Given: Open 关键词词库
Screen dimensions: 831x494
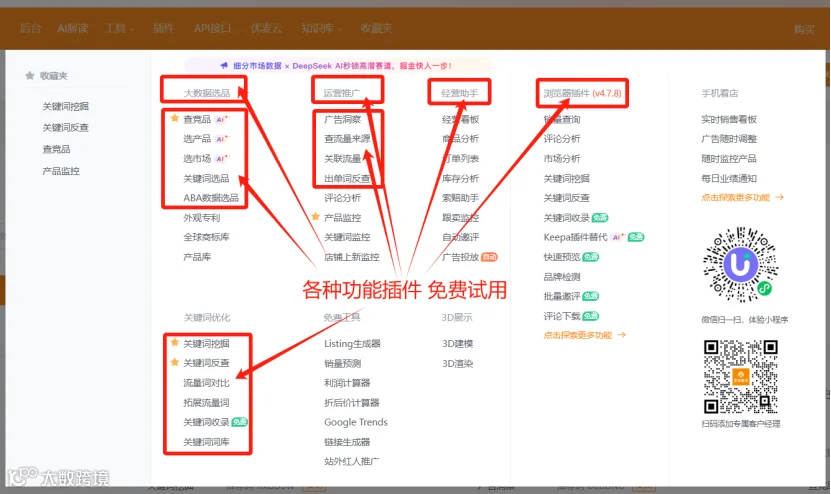Looking at the screenshot, I should pos(206,442).
